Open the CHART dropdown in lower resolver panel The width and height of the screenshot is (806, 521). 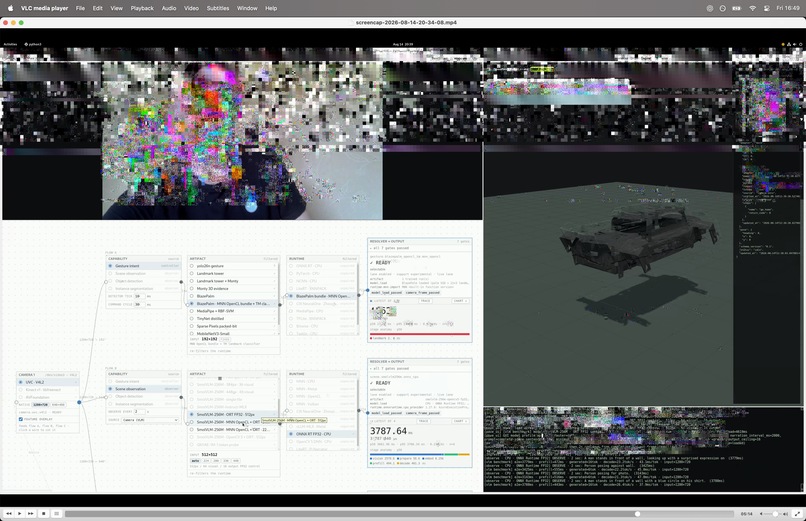pyautogui.click(x=461, y=421)
